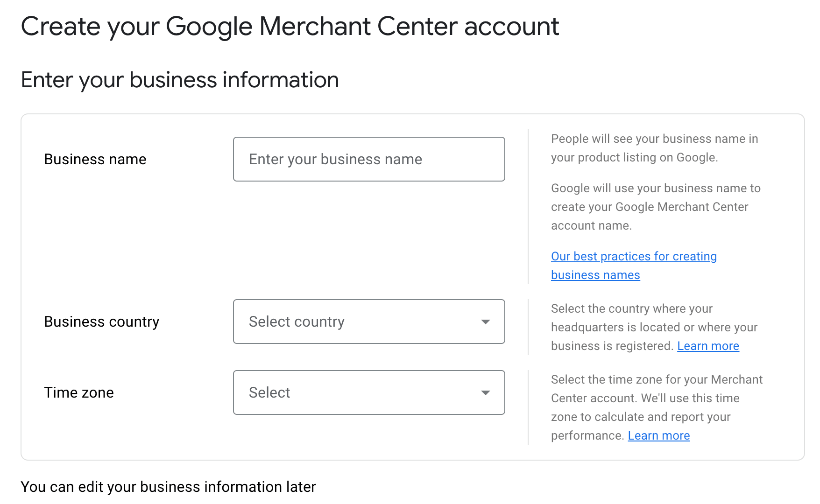Click the Business name label
The image size is (820, 504).
(x=95, y=159)
